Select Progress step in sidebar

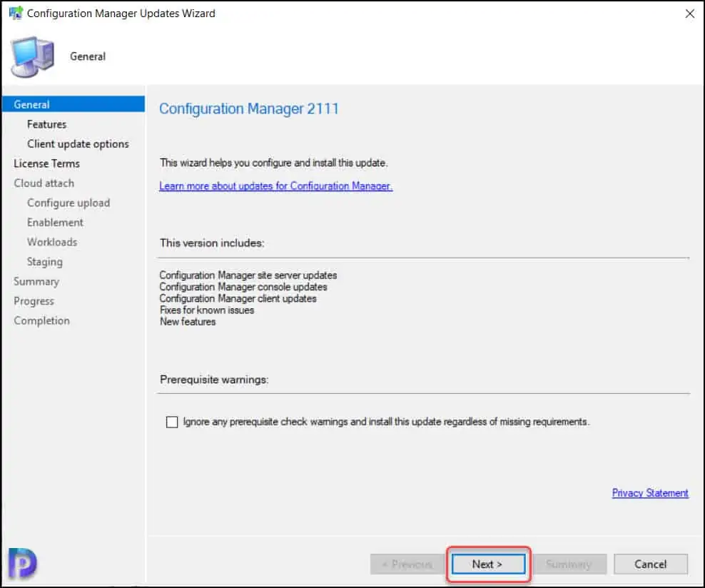pyautogui.click(x=34, y=301)
